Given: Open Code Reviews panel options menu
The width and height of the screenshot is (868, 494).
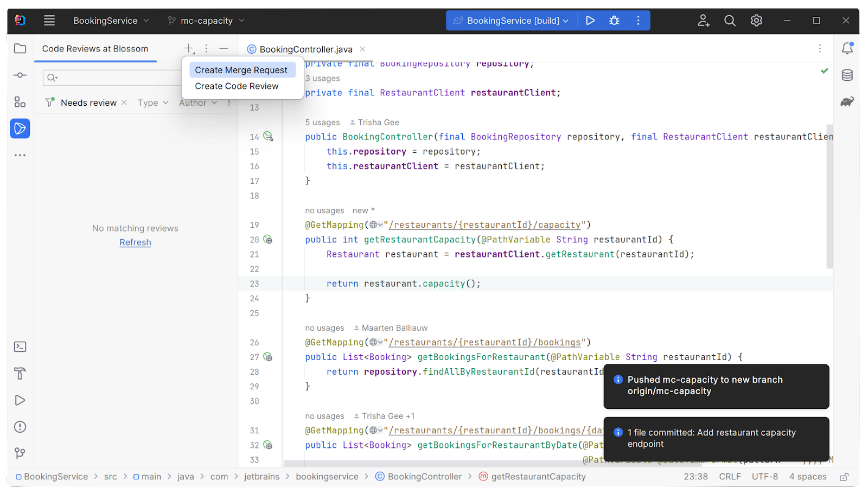Looking at the screenshot, I should coord(206,49).
